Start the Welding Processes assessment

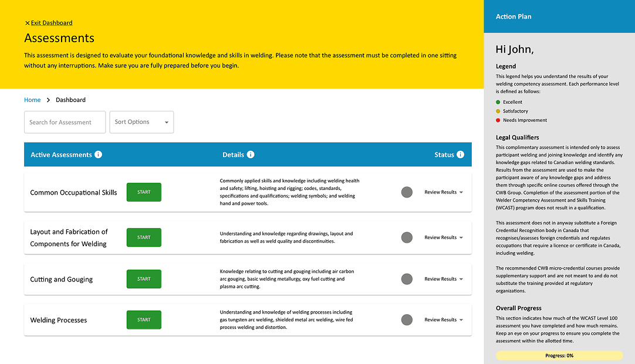click(144, 320)
